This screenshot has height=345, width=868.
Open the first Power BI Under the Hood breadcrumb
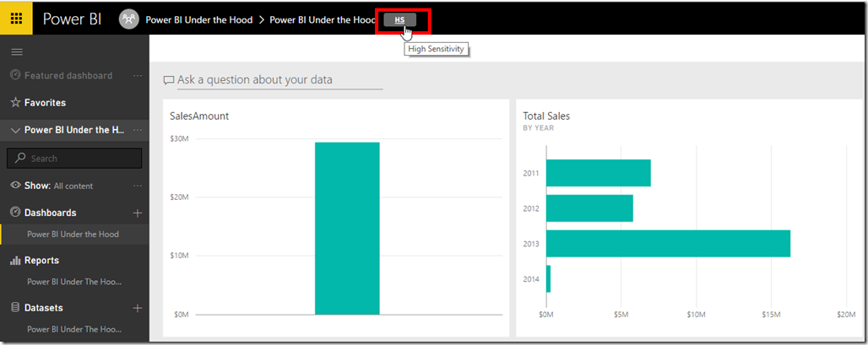click(198, 19)
